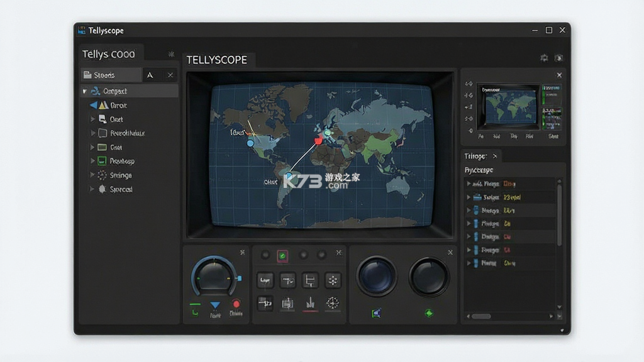Click the tool button with small text label

[265, 280]
